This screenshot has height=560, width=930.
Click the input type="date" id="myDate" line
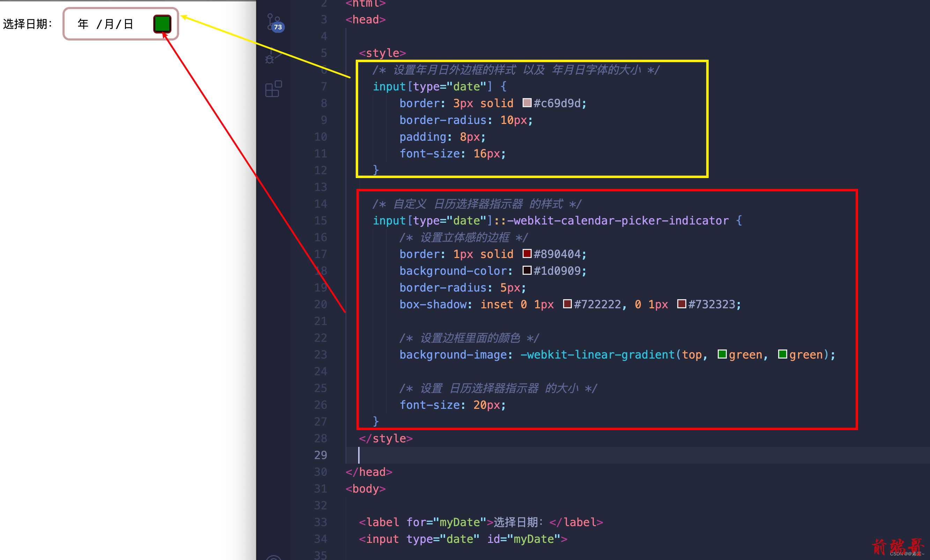[x=463, y=539]
